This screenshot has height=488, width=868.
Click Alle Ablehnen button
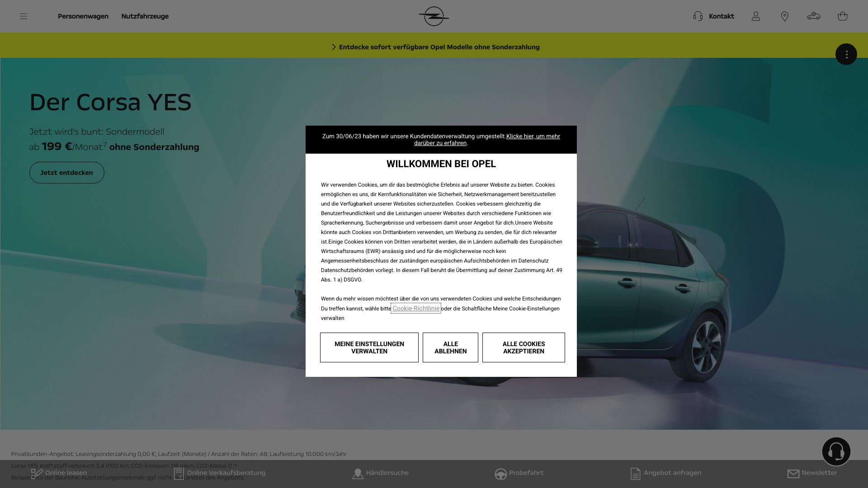450,347
